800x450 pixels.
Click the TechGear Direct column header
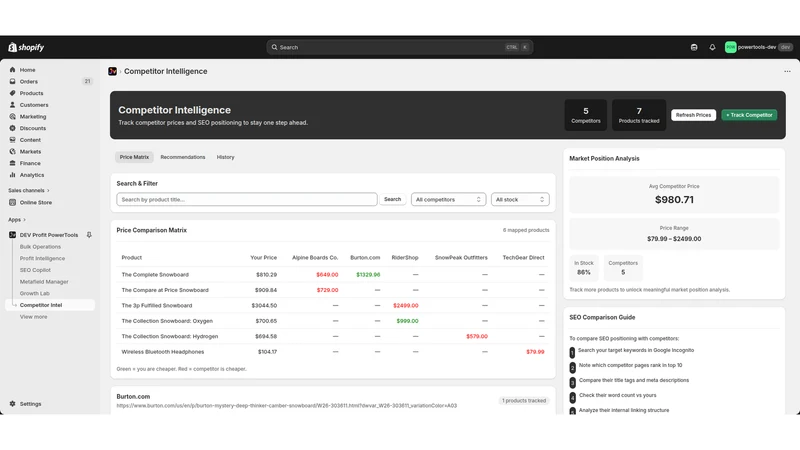(x=523, y=258)
